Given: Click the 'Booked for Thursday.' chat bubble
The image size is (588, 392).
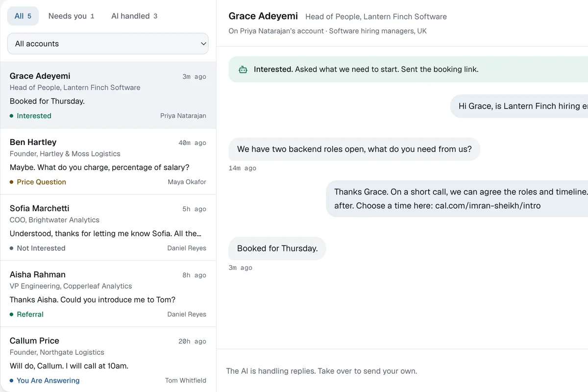Looking at the screenshot, I should click(277, 248).
